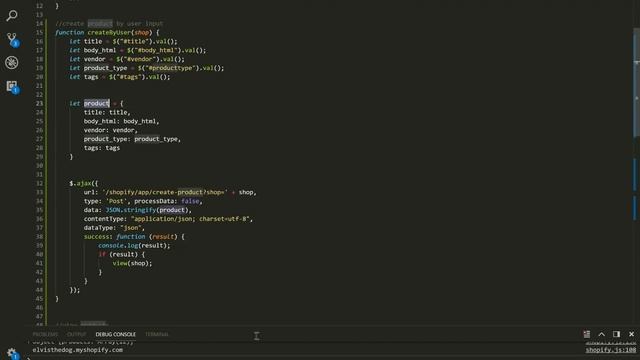Maximize the panel with up chevron
The width and height of the screenshot is (640, 360).
pyautogui.click(x=602, y=334)
